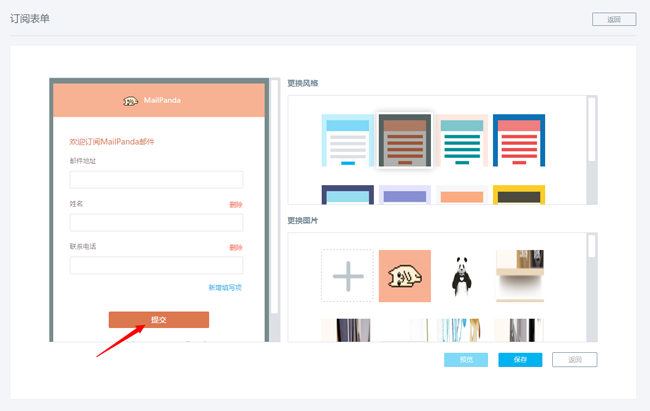Viewport: 650px width, 411px height.
Task: Click the 提交 submit button
Action: click(159, 320)
